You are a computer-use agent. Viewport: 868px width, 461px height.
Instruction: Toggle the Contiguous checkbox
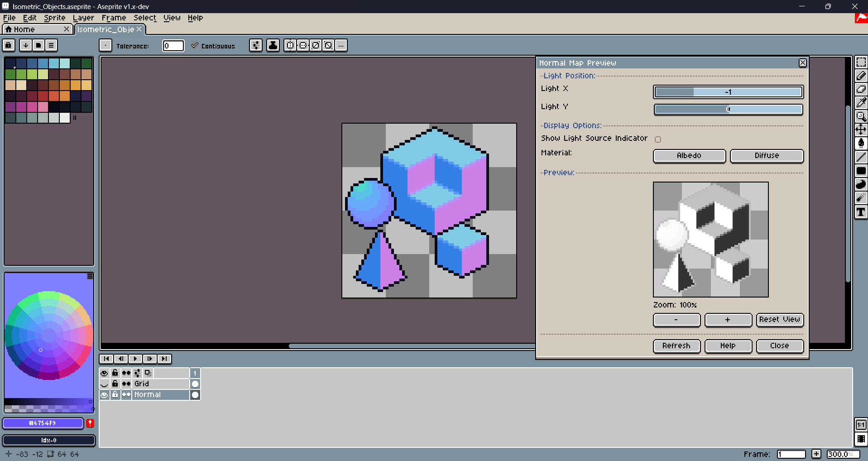coord(195,45)
